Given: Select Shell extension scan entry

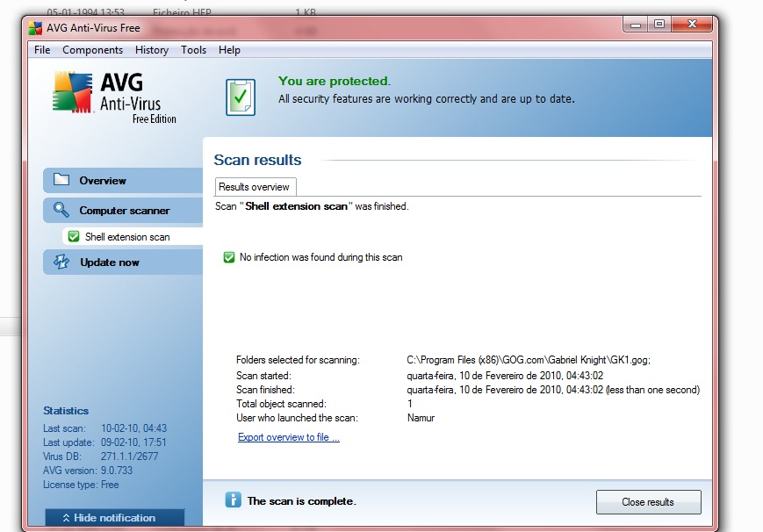Looking at the screenshot, I should click(133, 237).
